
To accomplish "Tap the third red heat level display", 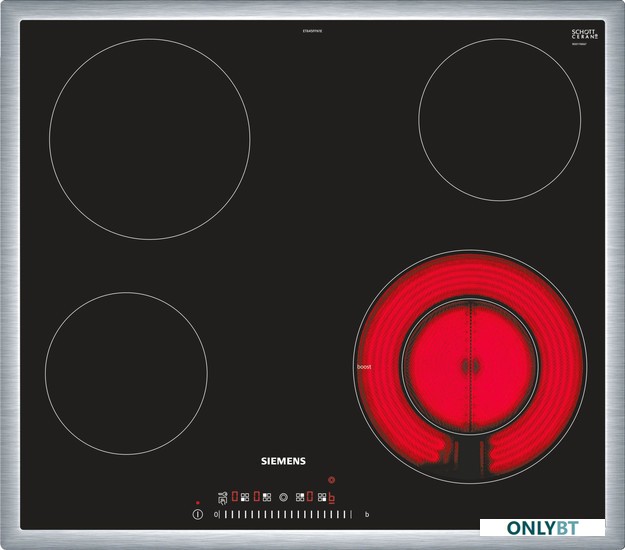I will coord(310,496).
